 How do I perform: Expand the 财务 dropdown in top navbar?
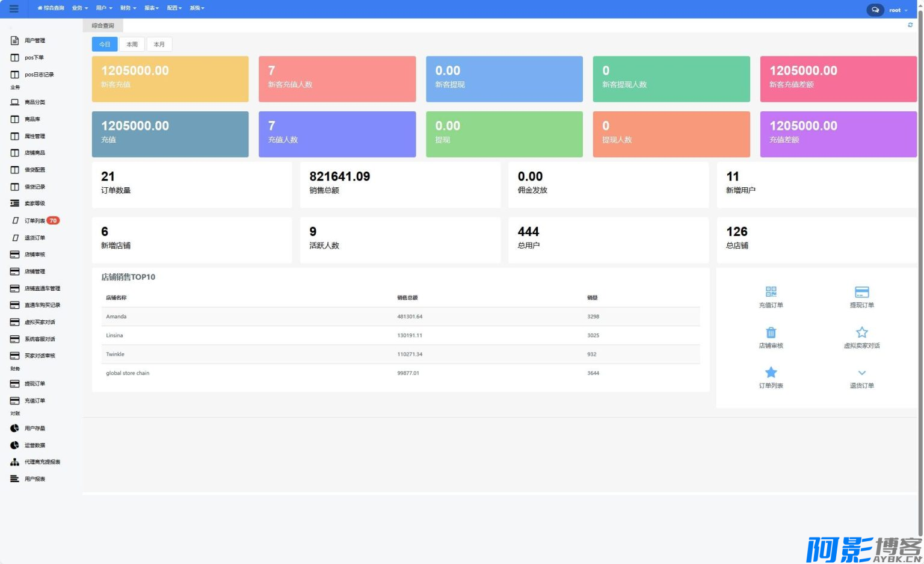[x=128, y=8]
